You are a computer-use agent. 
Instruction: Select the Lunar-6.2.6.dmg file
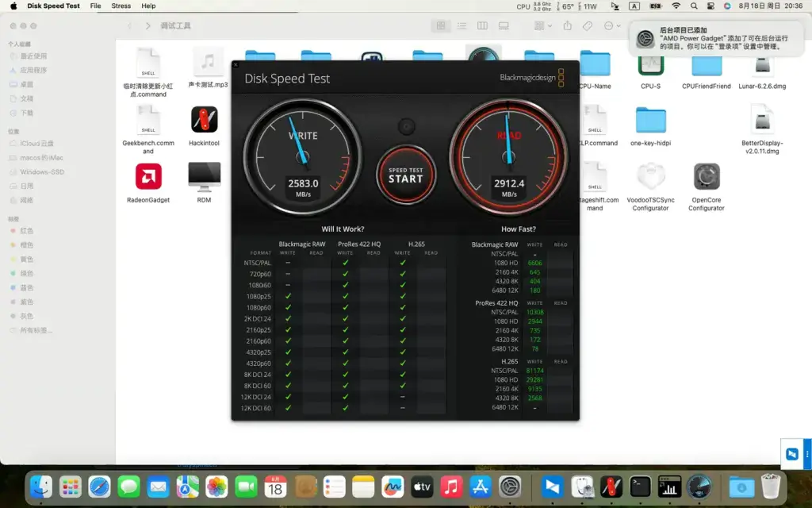tap(762, 70)
